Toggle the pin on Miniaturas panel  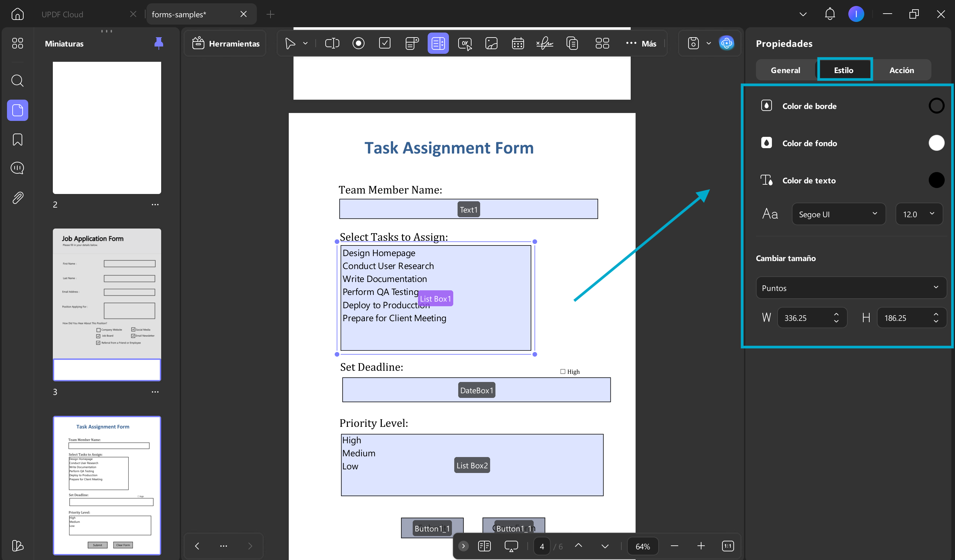click(x=159, y=43)
